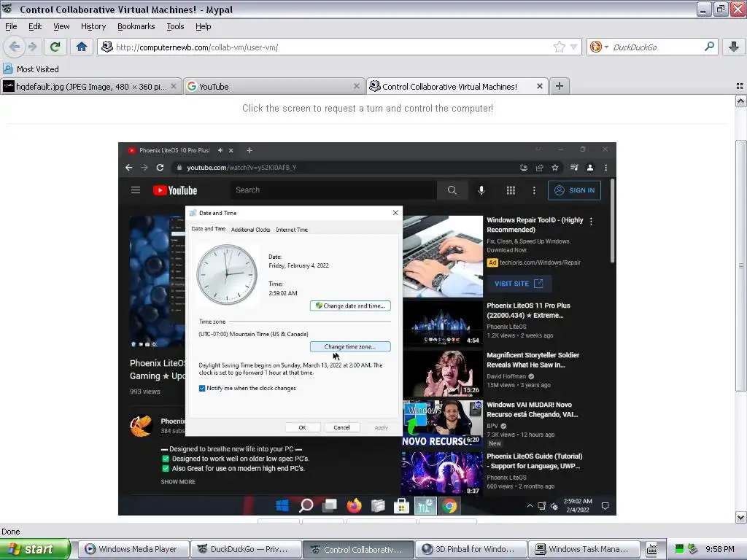Click the Mypal forward arrow button
747x560 pixels.
(x=32, y=47)
